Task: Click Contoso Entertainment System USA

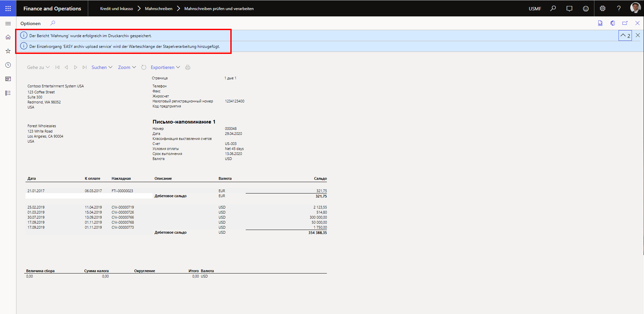Action: (56, 86)
